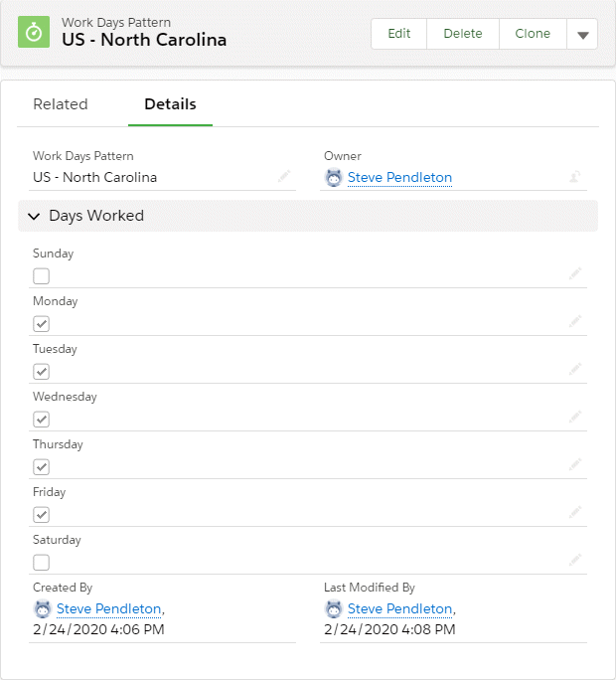Toggle the Saturday checkbox
The height and width of the screenshot is (680, 616).
point(42,563)
